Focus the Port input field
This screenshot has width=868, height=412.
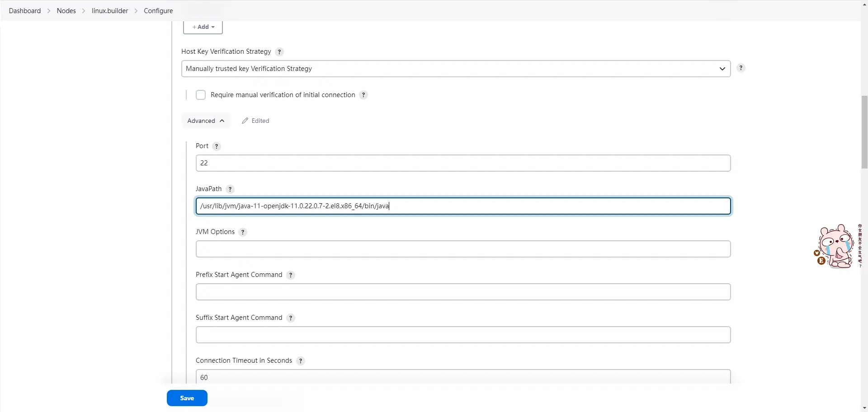[463, 163]
